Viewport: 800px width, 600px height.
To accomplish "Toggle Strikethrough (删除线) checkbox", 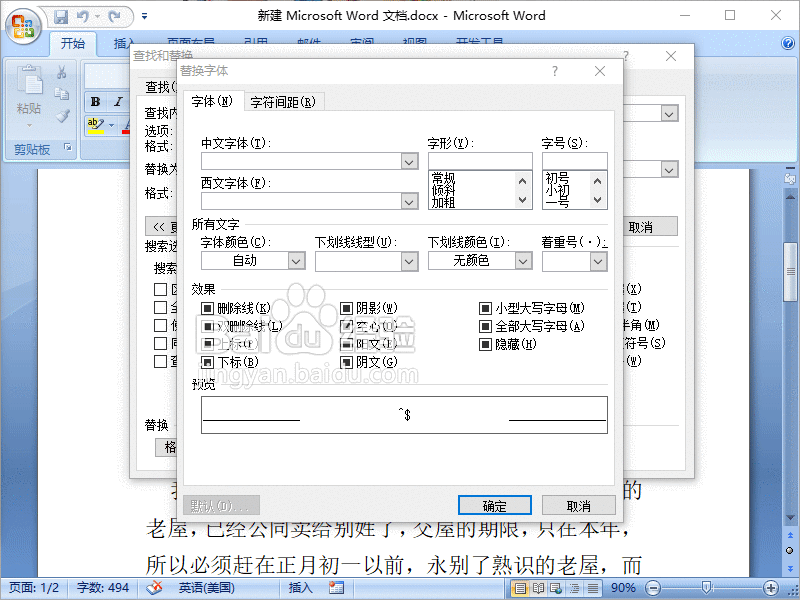I will [207, 308].
